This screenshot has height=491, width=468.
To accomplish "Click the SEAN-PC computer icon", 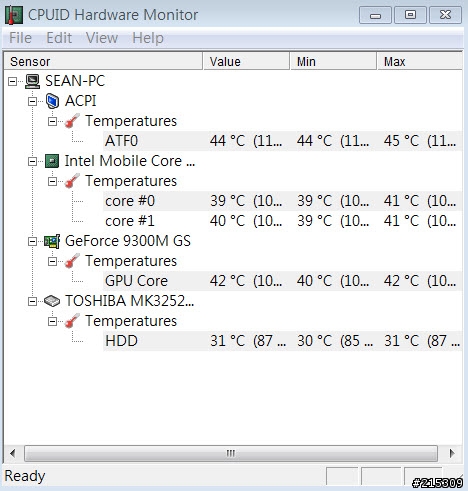I will (32, 81).
